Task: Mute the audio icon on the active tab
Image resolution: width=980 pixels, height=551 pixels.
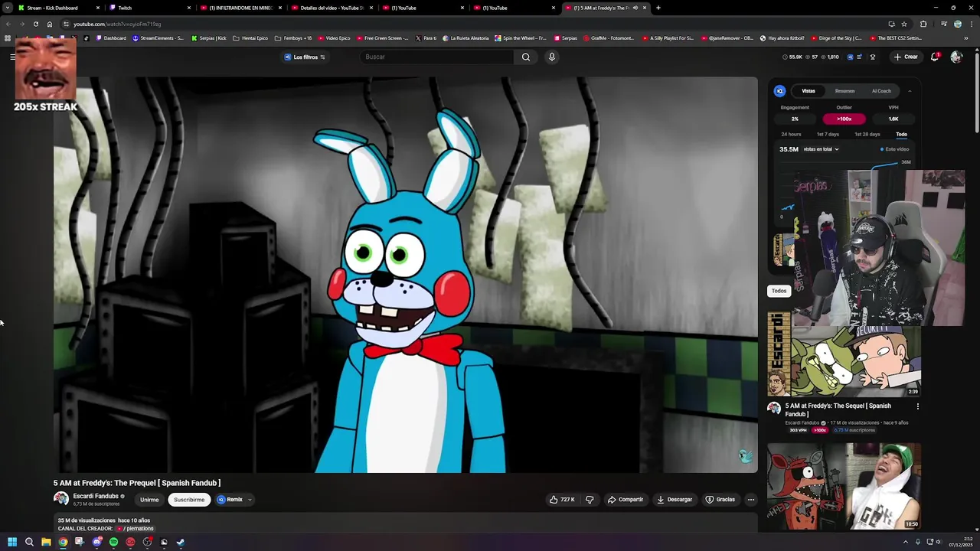Action: coord(635,8)
